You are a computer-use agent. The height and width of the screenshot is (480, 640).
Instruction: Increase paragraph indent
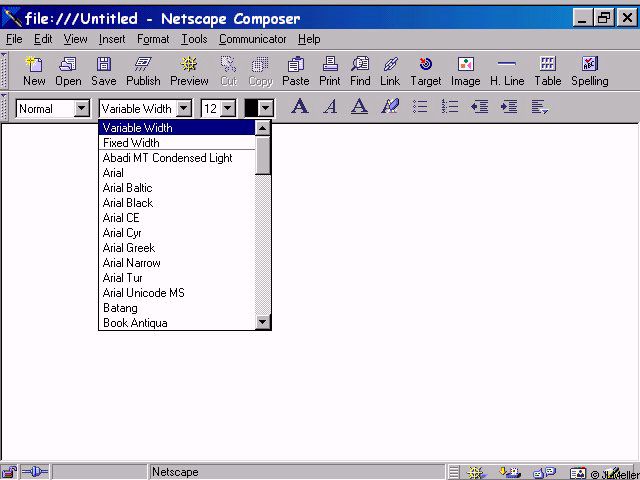[x=509, y=107]
